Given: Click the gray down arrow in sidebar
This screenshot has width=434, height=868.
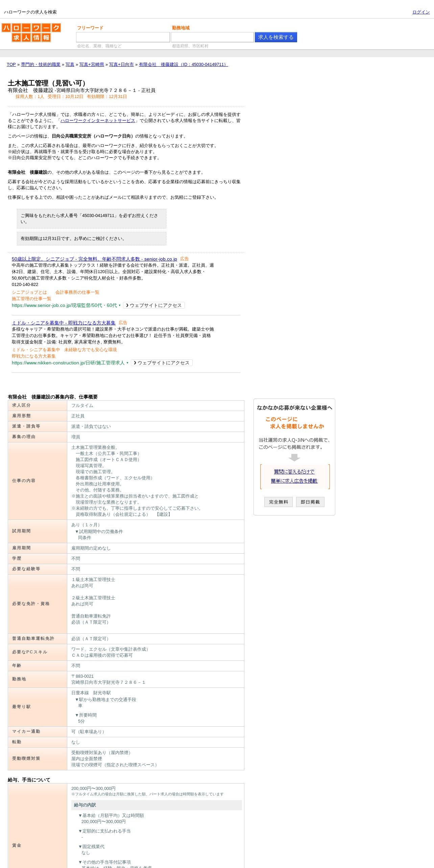Looking at the screenshot, I should coord(294,457).
